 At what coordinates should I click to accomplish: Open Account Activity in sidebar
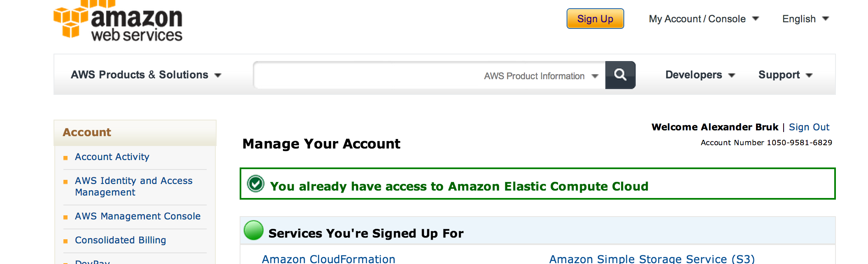point(112,157)
